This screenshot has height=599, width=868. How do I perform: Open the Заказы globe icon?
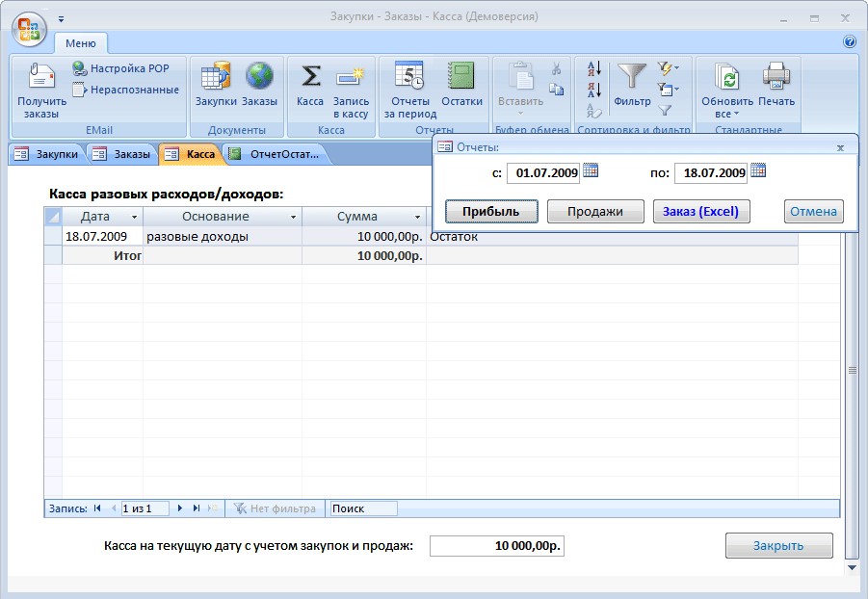point(259,77)
